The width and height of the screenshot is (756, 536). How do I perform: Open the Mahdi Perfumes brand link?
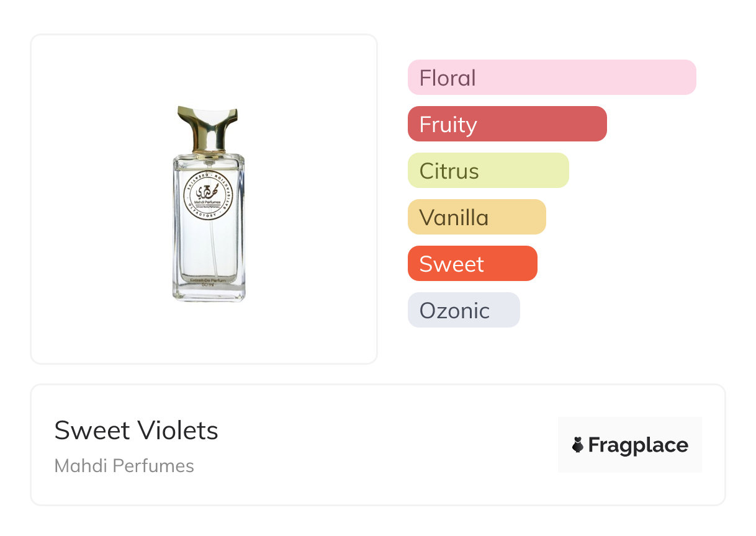pos(124,466)
